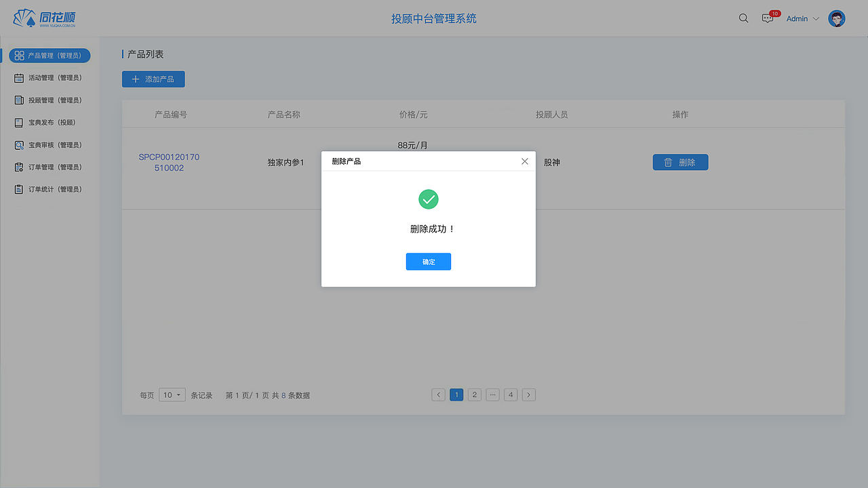Dismiss the 删除产品 dialog with the X
This screenshot has width=868, height=488.
(x=524, y=161)
